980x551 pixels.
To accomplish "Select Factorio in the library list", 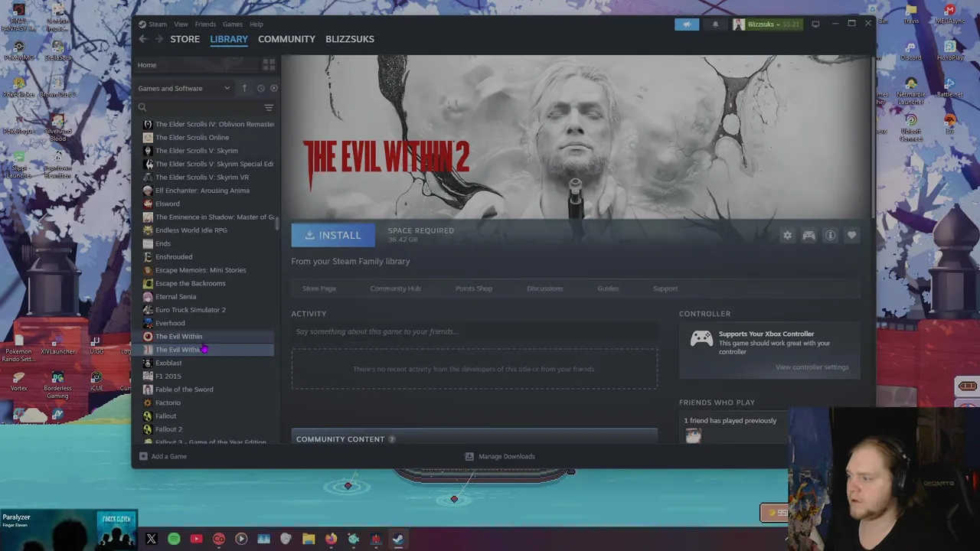I will click(168, 403).
